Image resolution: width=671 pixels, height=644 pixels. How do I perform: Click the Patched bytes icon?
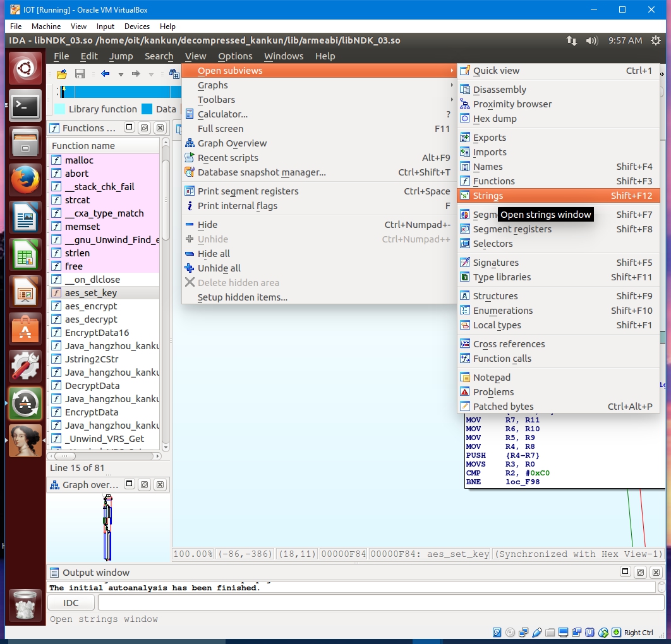pyautogui.click(x=465, y=406)
